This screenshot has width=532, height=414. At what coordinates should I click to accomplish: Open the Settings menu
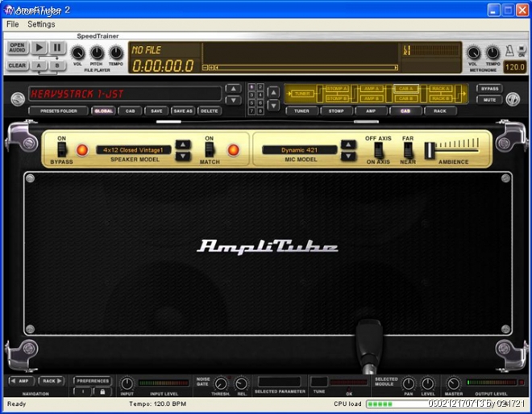coord(41,24)
